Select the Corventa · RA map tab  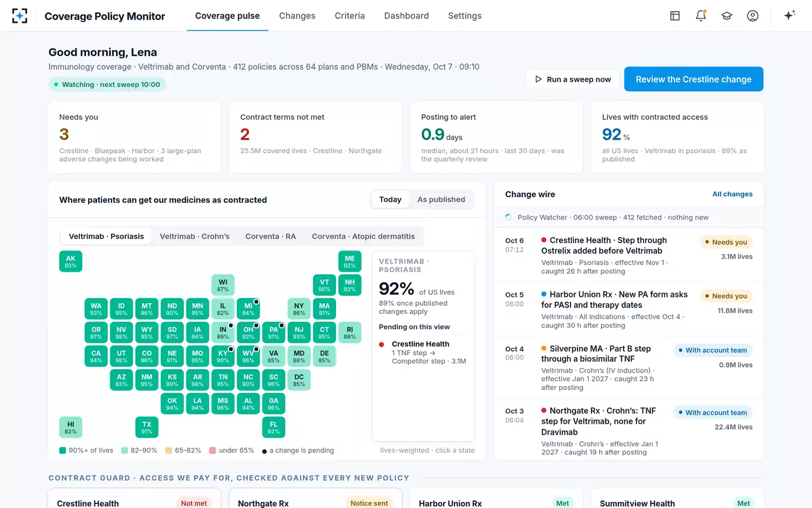tap(271, 237)
